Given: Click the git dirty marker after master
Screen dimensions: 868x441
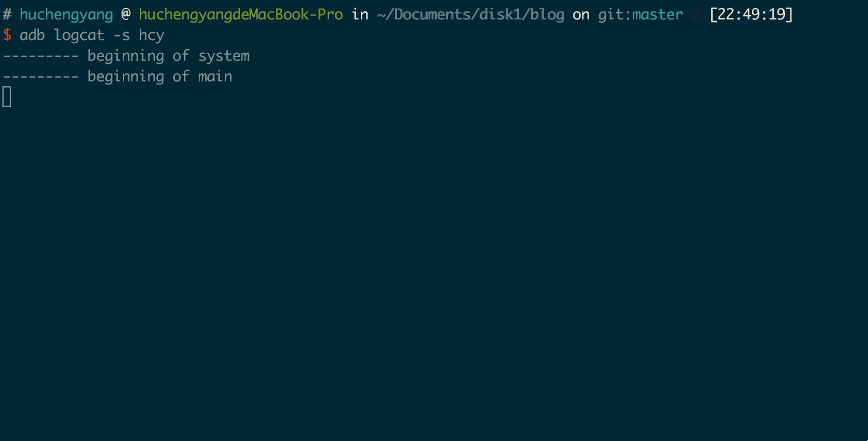Looking at the screenshot, I should [696, 15].
